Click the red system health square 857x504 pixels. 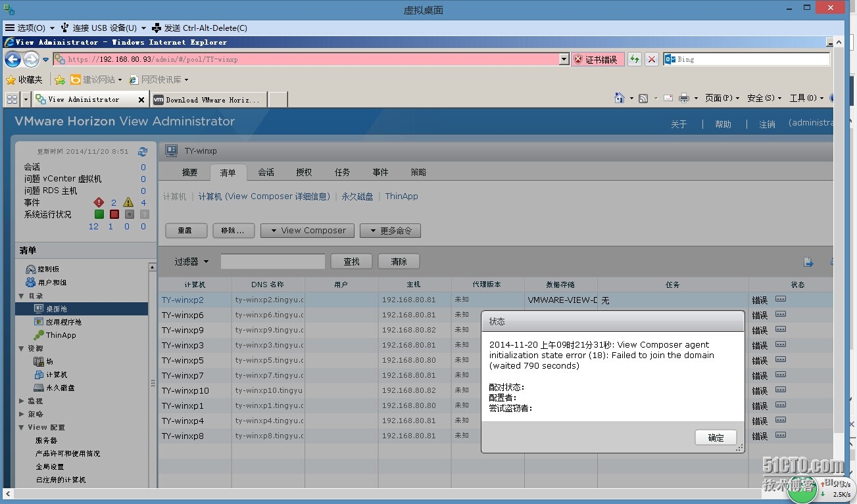(114, 214)
